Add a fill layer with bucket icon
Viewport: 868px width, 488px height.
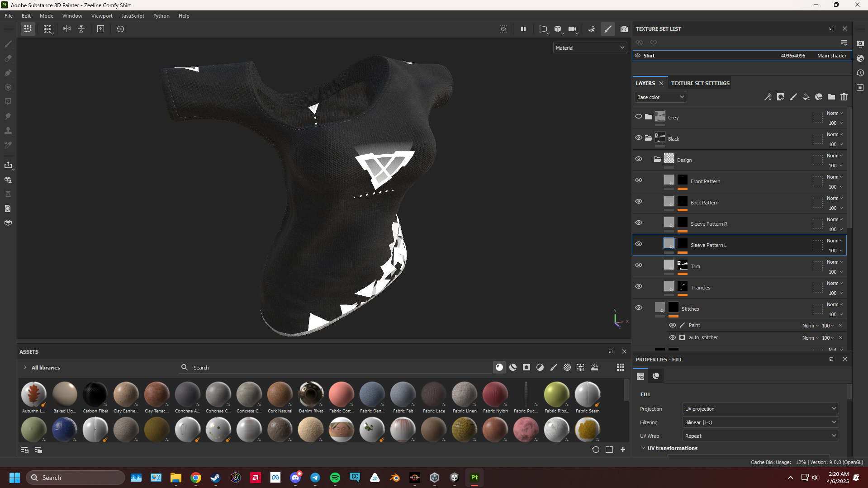coord(806,97)
